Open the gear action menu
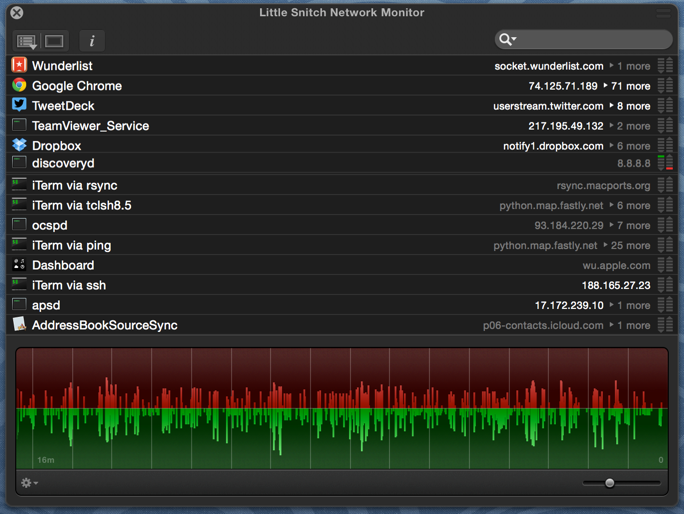 click(x=29, y=483)
